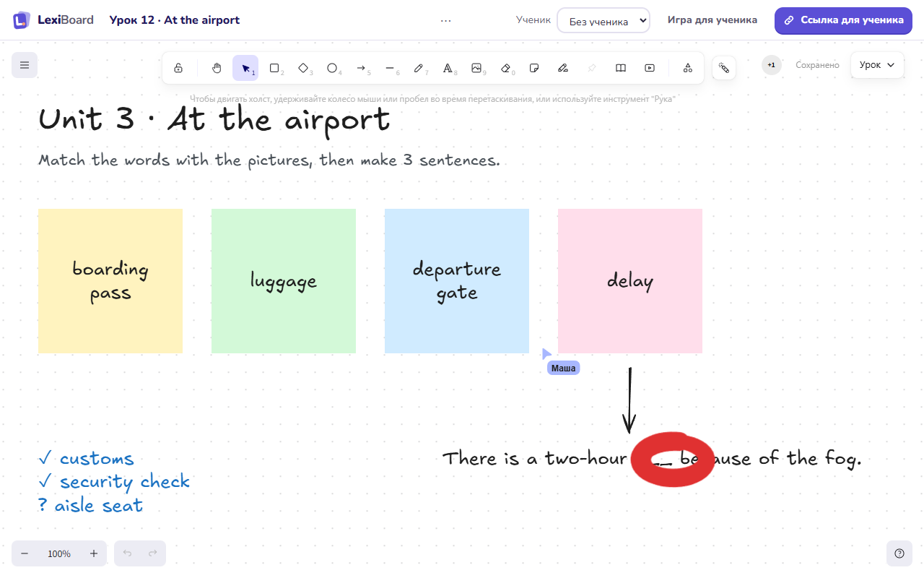Select the yellow boarding pass sticky note
The image size is (924, 578).
tap(110, 281)
